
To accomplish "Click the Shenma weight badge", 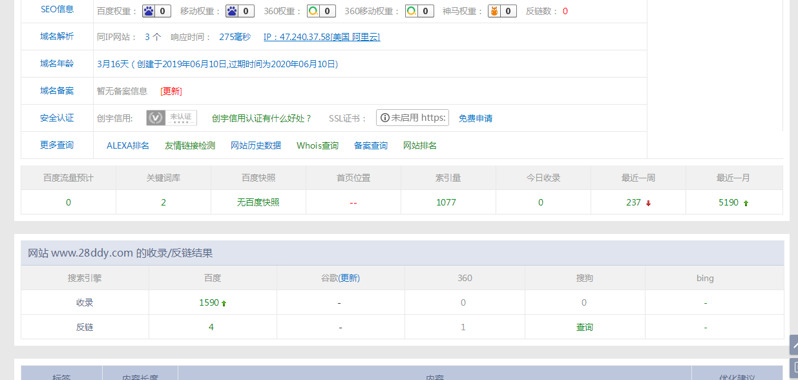I will tap(502, 11).
